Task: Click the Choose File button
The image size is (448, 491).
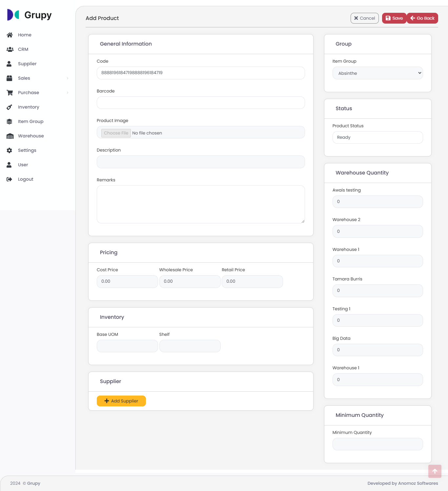Action: [116, 133]
